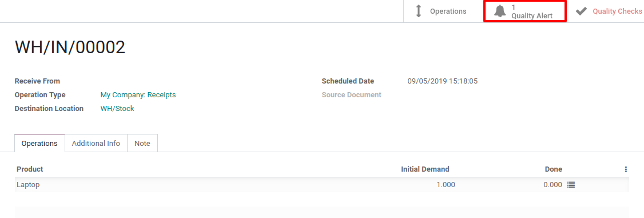Image resolution: width=644 pixels, height=218 pixels.
Task: Open the three-dot column options menu
Action: point(626,169)
